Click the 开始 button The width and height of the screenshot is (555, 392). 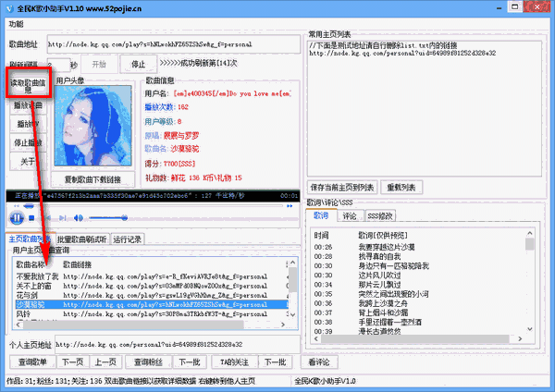coord(99,64)
